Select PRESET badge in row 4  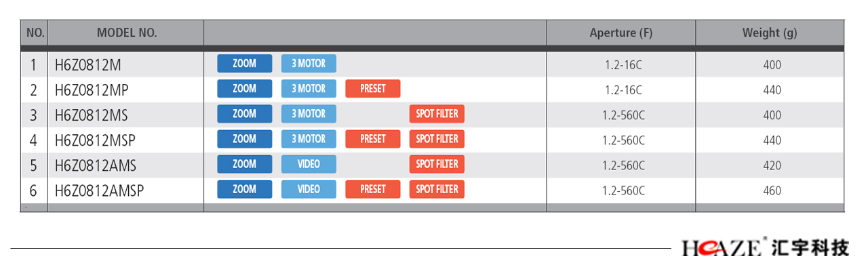(372, 139)
